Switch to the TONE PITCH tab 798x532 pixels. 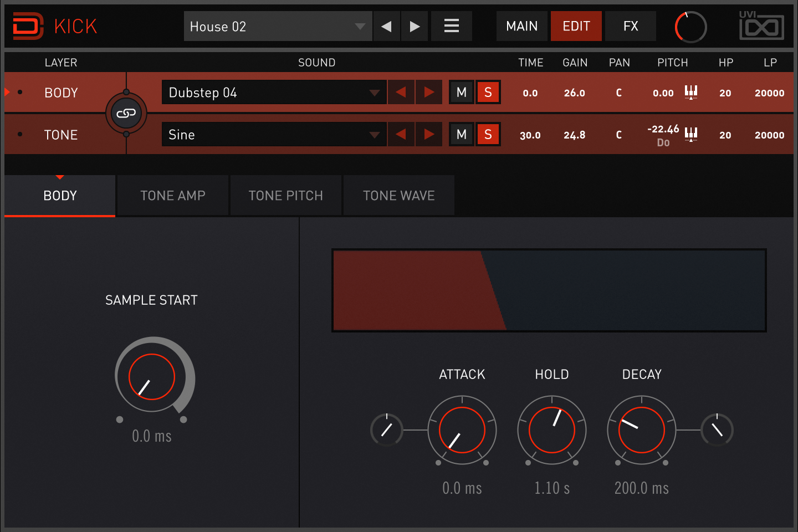click(285, 195)
